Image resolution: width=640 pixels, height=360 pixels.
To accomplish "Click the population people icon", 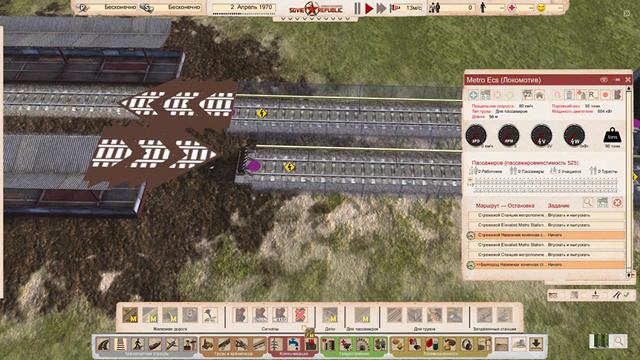I will [434, 7].
